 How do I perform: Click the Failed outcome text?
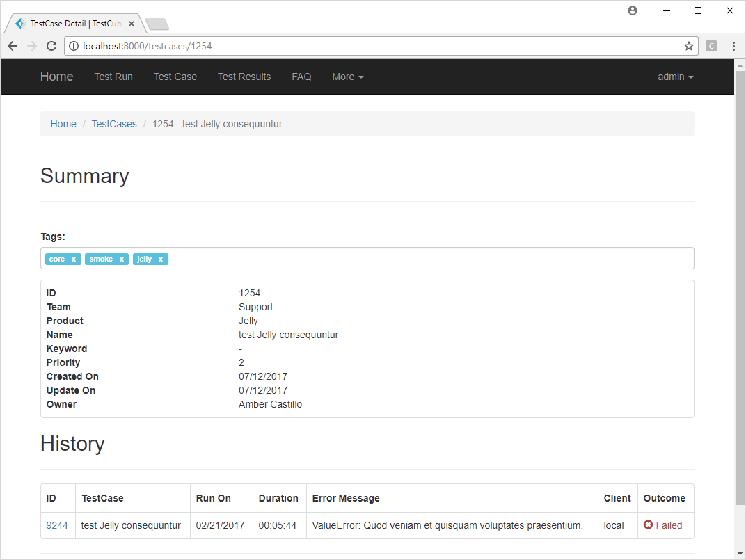(669, 525)
